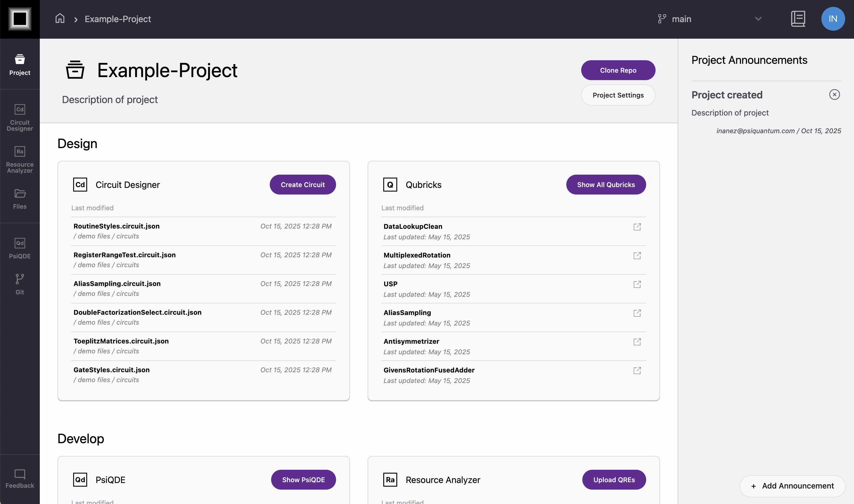Screen dimensions: 854x504
Task: Click Upload QREs button
Action: (x=614, y=480)
